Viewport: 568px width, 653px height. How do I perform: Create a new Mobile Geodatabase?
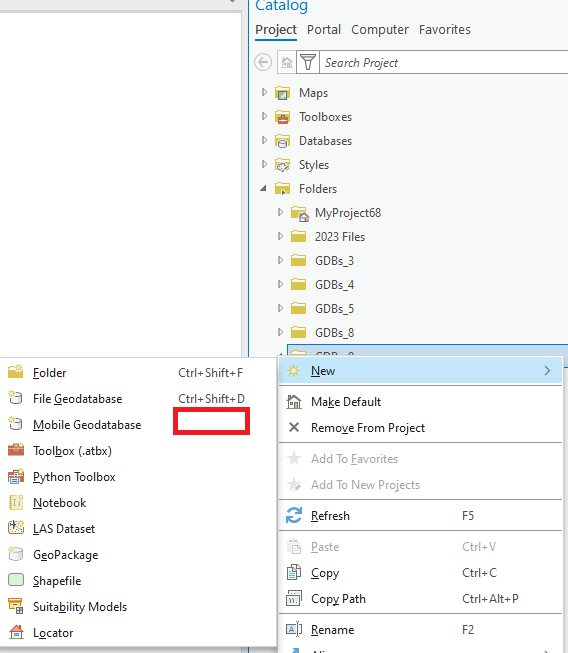(x=138, y=424)
